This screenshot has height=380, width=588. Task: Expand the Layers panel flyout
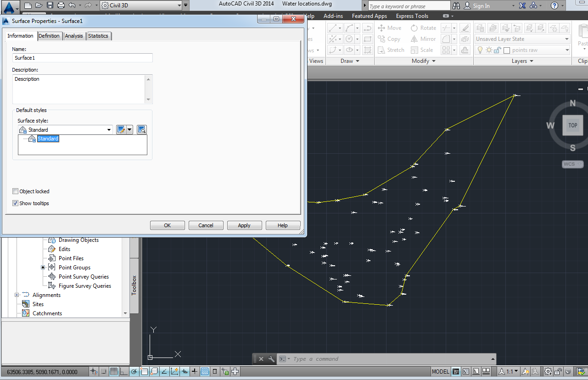pos(522,61)
